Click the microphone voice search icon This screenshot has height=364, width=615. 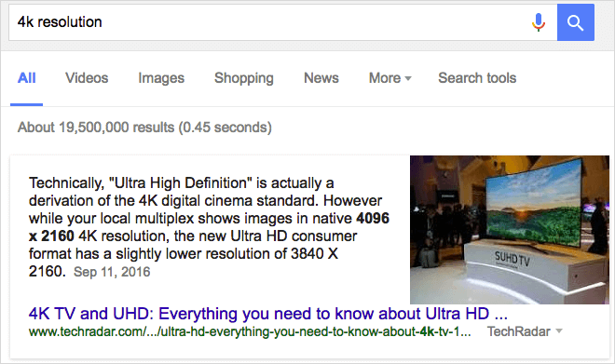pyautogui.click(x=539, y=22)
